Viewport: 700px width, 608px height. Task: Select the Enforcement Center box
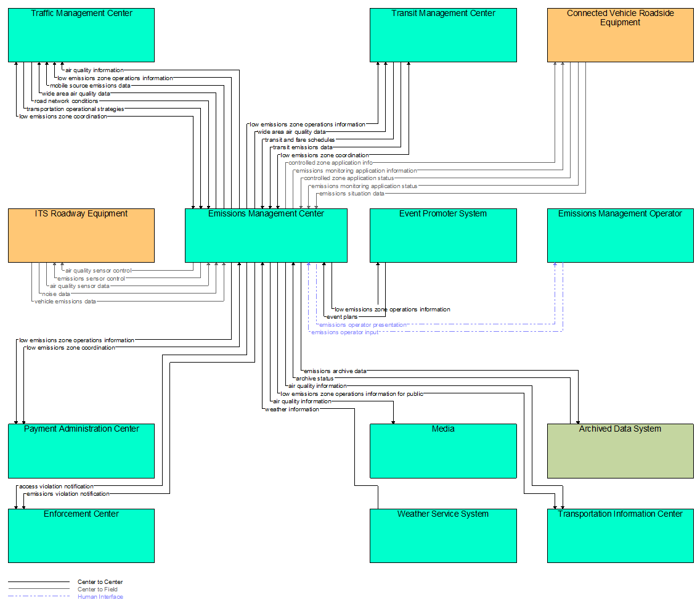coord(81,536)
